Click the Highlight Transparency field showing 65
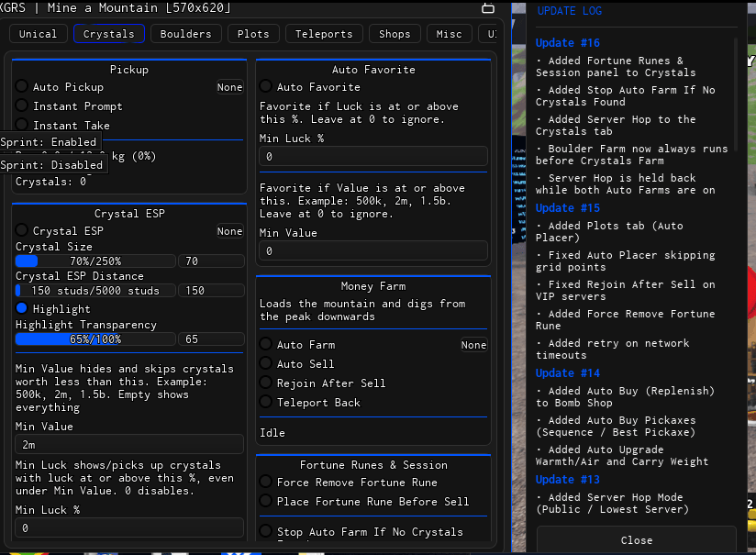The width and height of the screenshot is (756, 555). 211,339
